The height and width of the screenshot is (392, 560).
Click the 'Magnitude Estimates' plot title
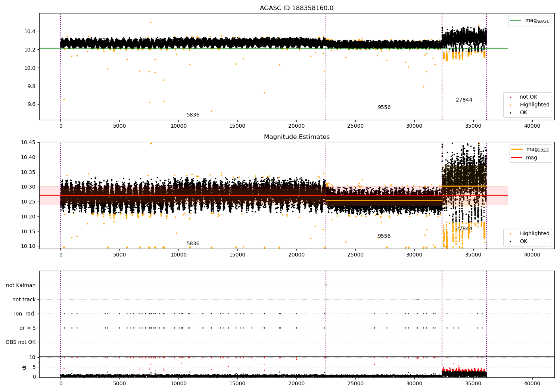click(296, 137)
